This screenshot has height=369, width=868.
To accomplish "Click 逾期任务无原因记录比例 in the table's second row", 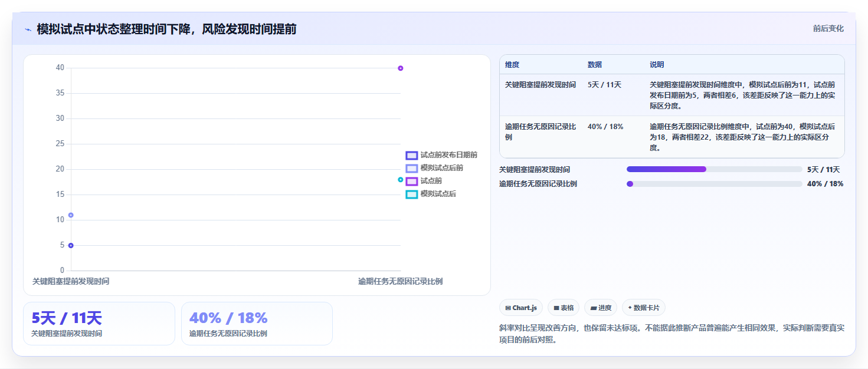I will click(x=541, y=131).
